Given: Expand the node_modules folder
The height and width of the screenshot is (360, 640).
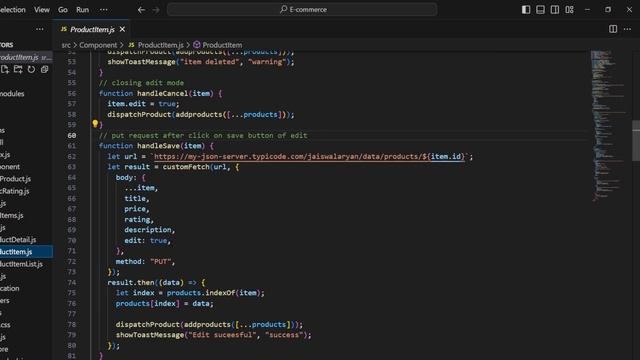Looking at the screenshot, I should point(12,94).
